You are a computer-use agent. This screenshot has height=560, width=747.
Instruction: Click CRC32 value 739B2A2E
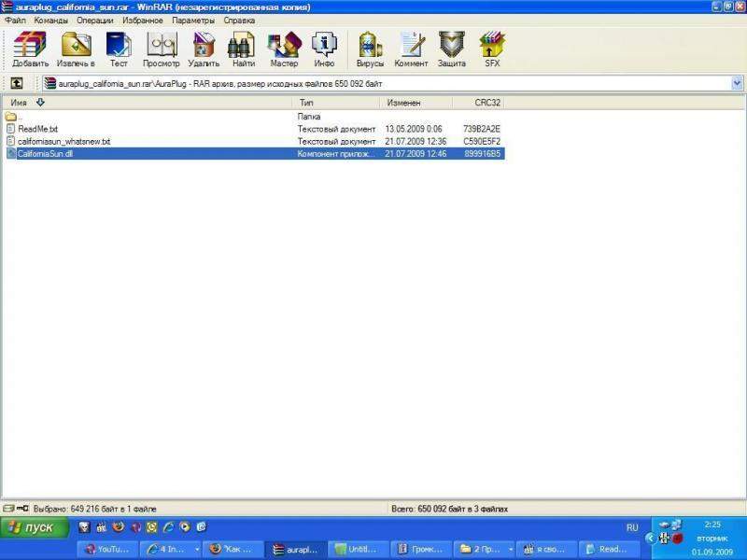482,129
